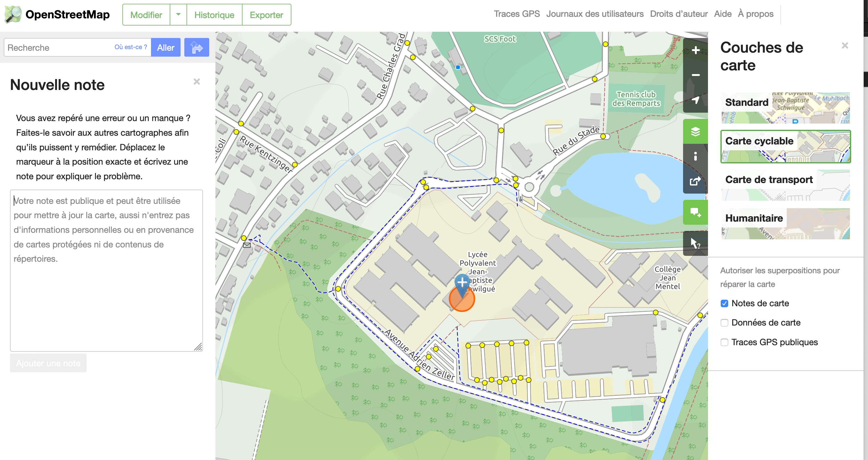Open Journaux des utilisateurs link
Image resolution: width=868 pixels, height=460 pixels.
pos(595,14)
